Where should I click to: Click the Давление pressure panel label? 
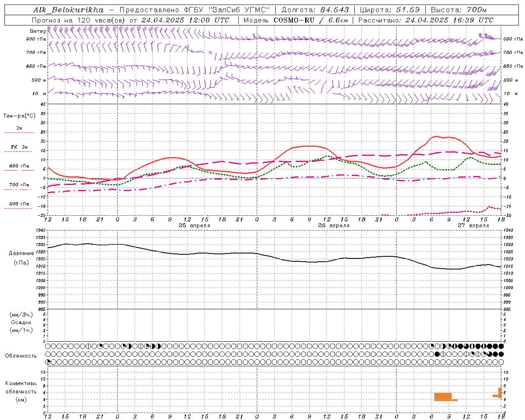pyautogui.click(x=21, y=253)
